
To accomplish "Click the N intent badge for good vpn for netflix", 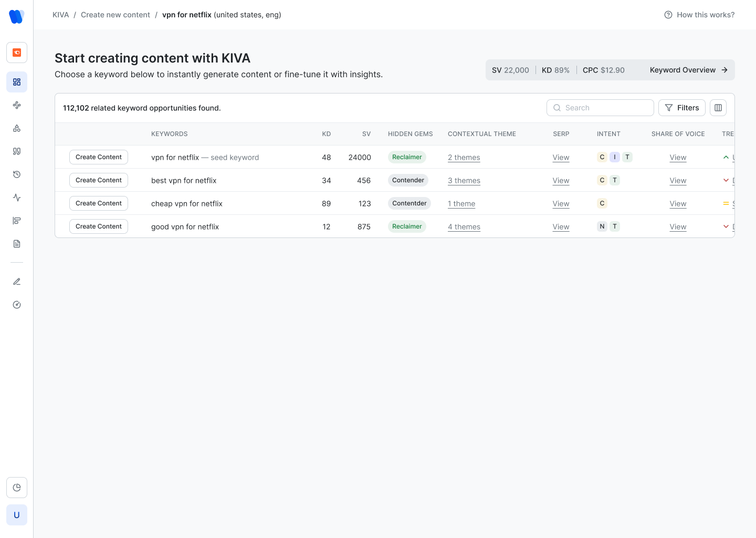I will [602, 226].
